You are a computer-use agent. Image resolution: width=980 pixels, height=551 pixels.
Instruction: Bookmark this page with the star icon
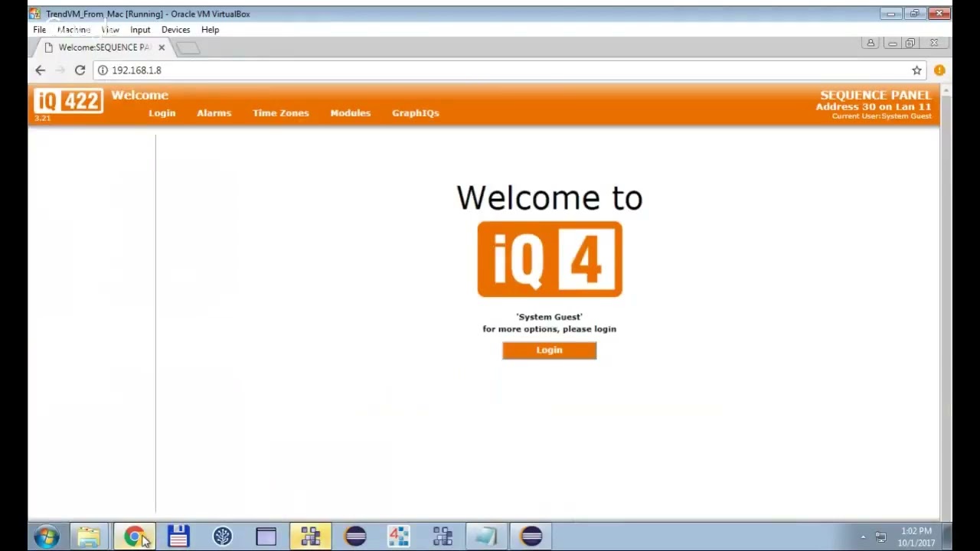tap(916, 70)
